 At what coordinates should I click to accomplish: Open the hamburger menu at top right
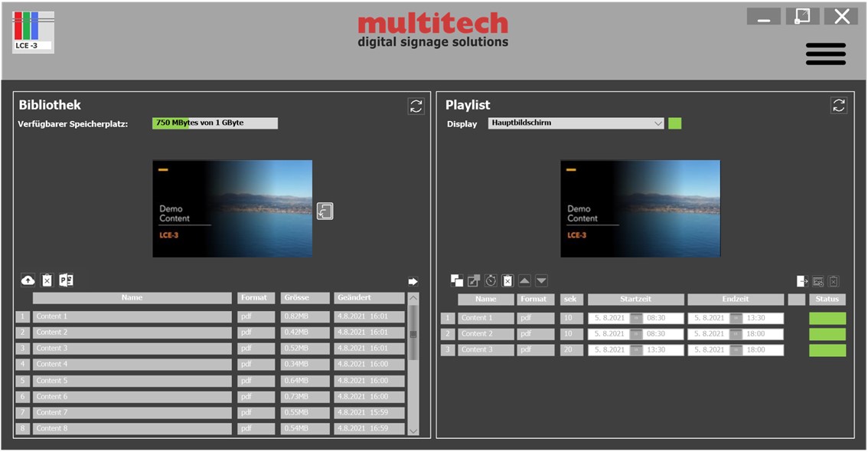(824, 54)
